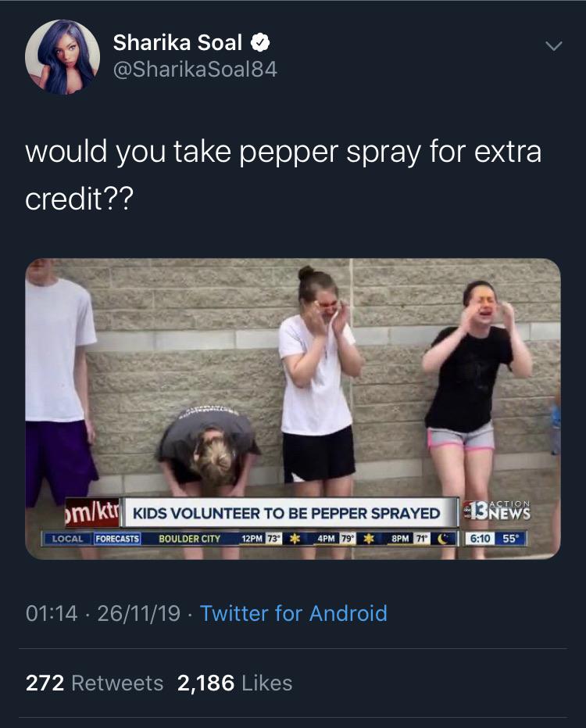Select the tweet text about extra credit
Screen dimensions: 586x728
[x=283, y=174]
